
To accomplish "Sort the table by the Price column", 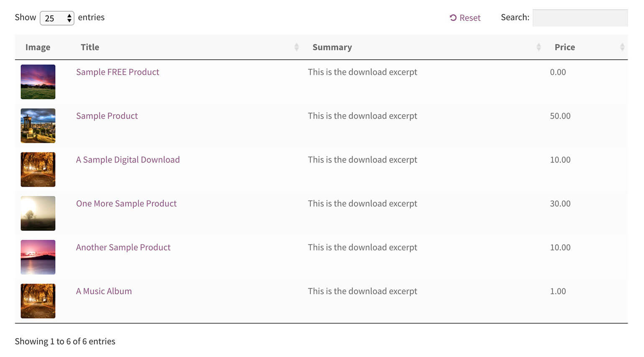I will 565,47.
